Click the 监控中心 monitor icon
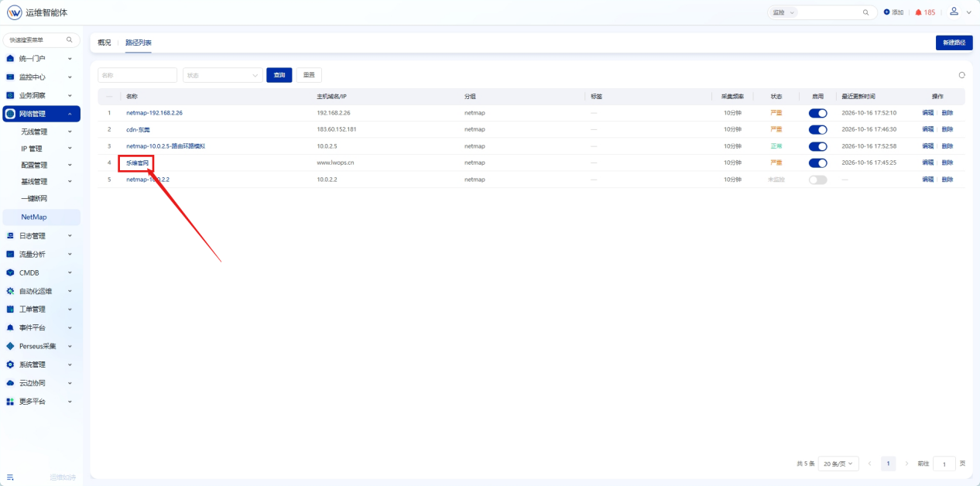 [10, 77]
